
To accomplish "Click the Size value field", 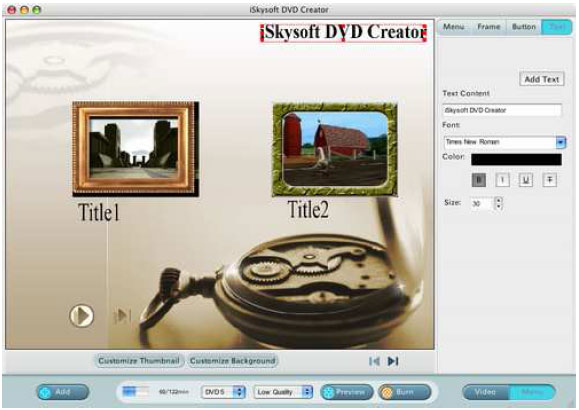I will coord(482,204).
